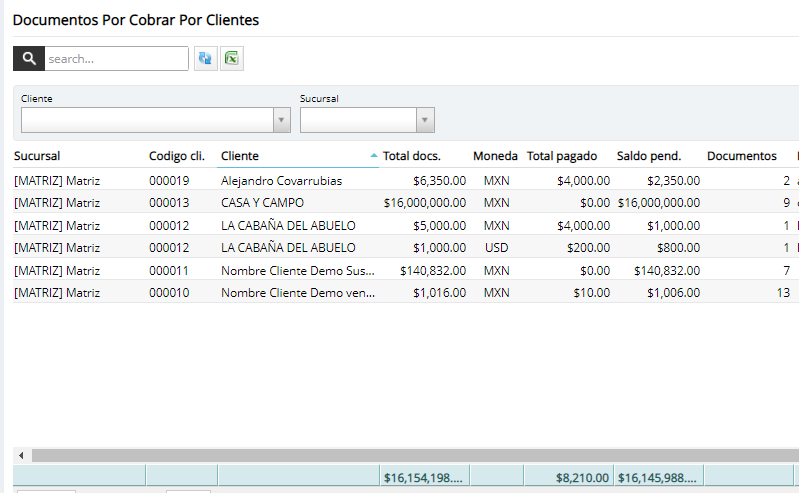Sort by Total pagado column header
The height and width of the screenshot is (493, 799).
click(562, 156)
